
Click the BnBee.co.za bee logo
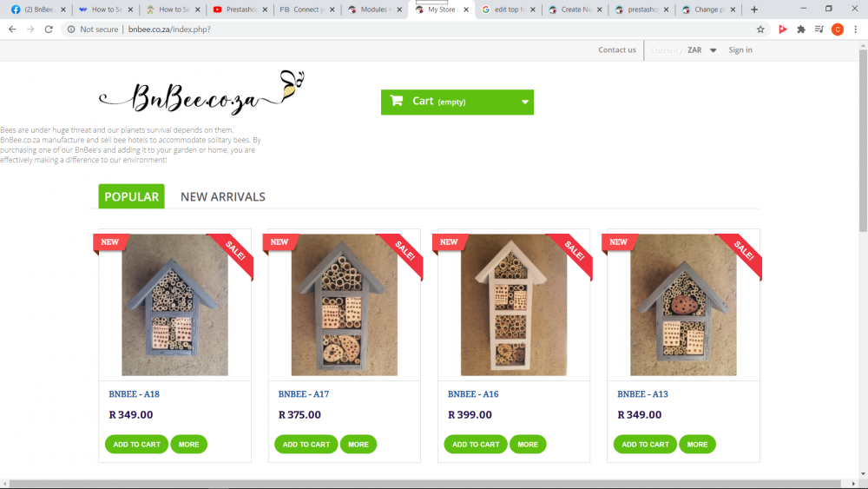click(x=201, y=92)
